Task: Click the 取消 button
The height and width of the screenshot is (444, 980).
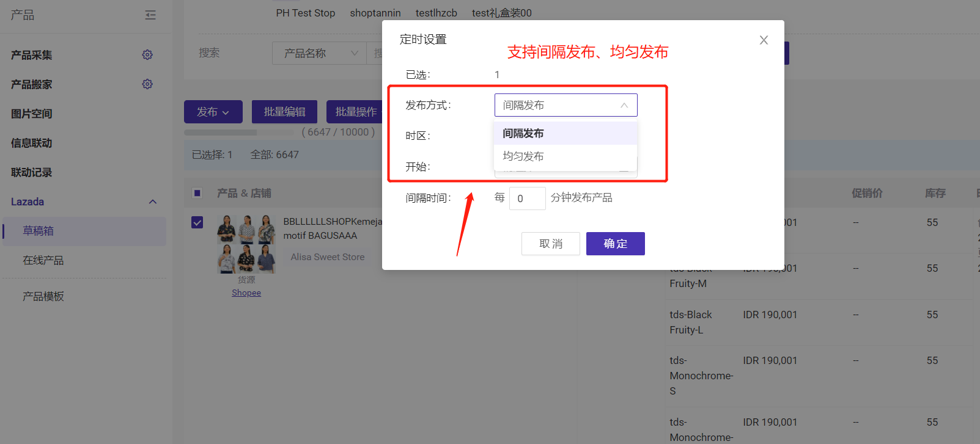Action: tap(551, 244)
